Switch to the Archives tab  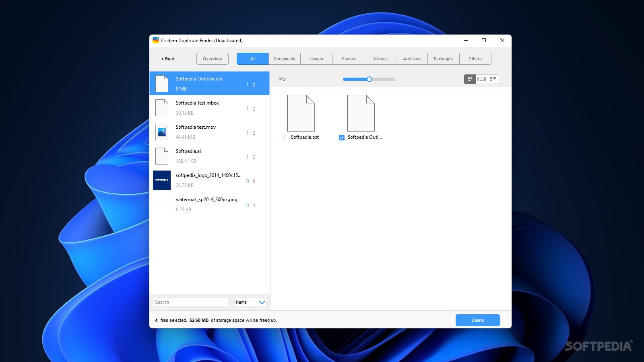point(412,59)
